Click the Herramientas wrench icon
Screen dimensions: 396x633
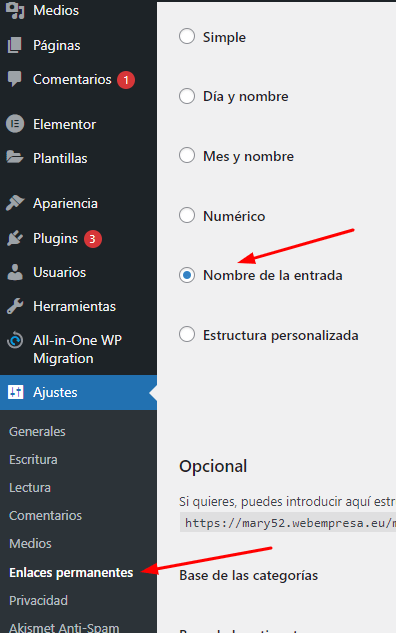(x=15, y=306)
